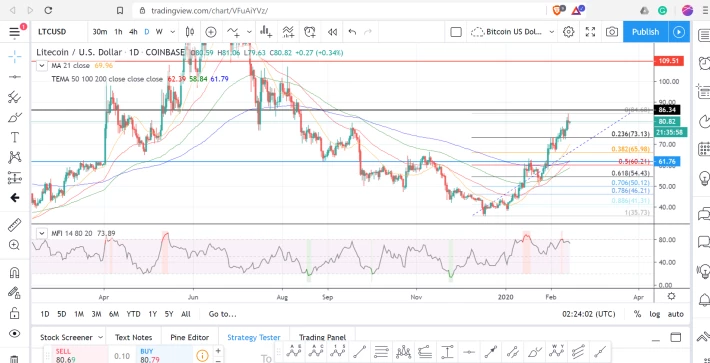
Task: Select the 4h timeframe
Action: pyautogui.click(x=133, y=32)
